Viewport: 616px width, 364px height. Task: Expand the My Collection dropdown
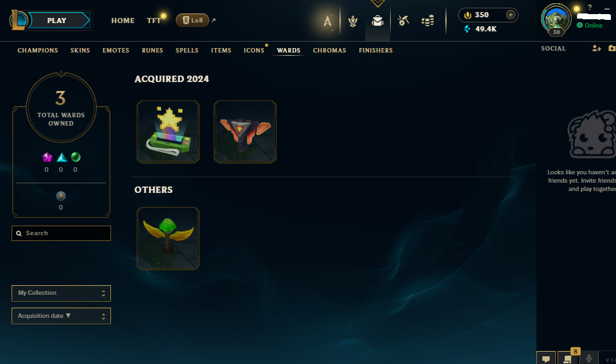tap(62, 294)
